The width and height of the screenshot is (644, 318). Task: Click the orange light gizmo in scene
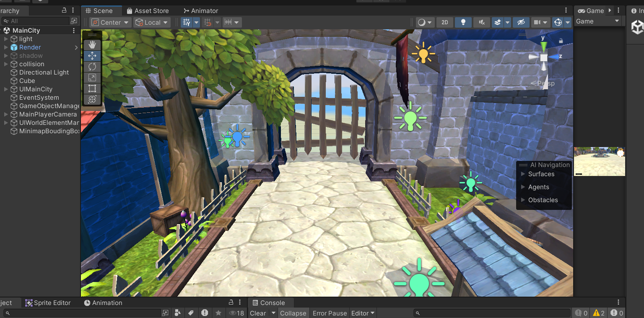click(x=423, y=53)
